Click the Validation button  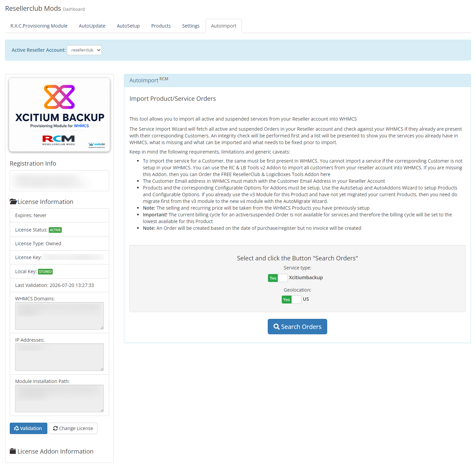tap(29, 428)
